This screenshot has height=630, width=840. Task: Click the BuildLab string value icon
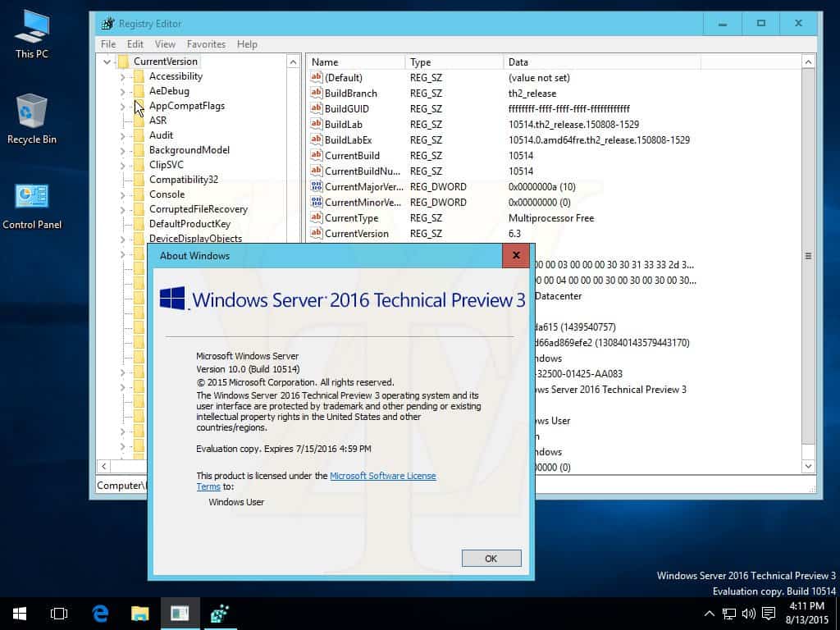coord(316,124)
